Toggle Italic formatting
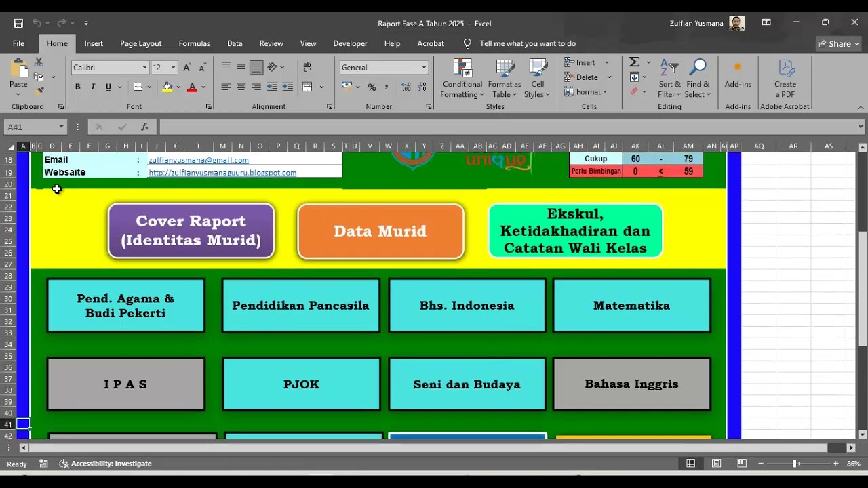The height and width of the screenshot is (488, 868). (x=94, y=87)
